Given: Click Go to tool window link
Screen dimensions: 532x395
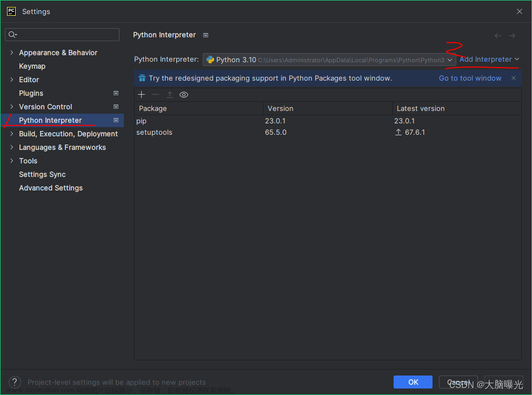Looking at the screenshot, I should pos(470,78).
